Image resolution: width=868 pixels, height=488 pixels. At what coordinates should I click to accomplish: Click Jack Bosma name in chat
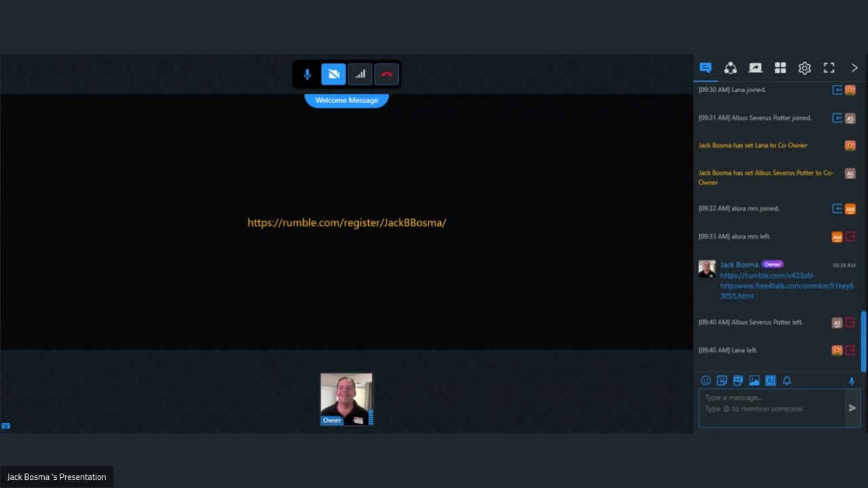point(739,264)
